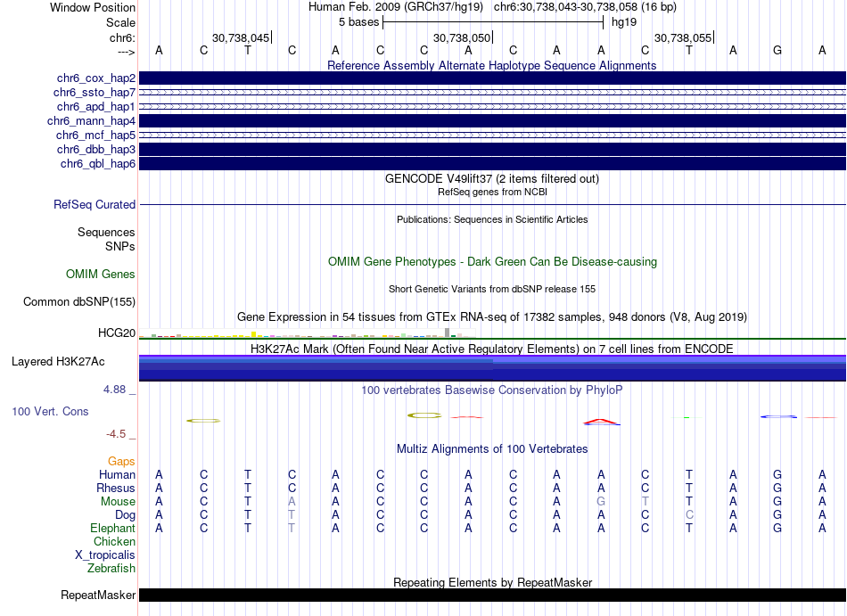Click the chr6_cox_hap2 dark blue alignment bar

(x=493, y=78)
